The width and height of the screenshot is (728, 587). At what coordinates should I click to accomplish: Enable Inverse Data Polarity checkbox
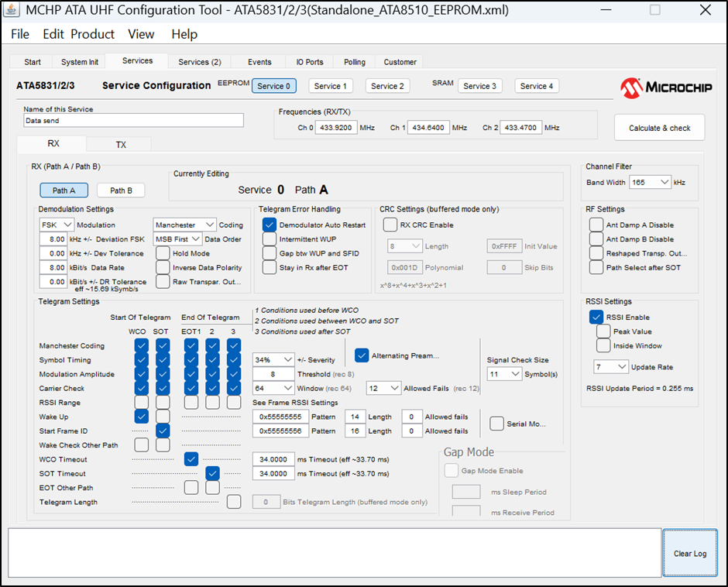pos(163,267)
